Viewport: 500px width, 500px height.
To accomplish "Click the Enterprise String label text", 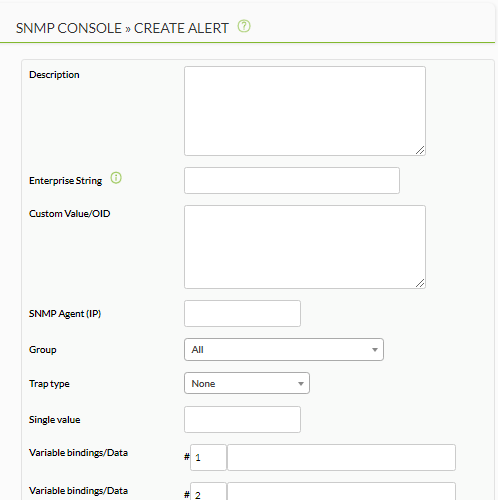I will [66, 181].
